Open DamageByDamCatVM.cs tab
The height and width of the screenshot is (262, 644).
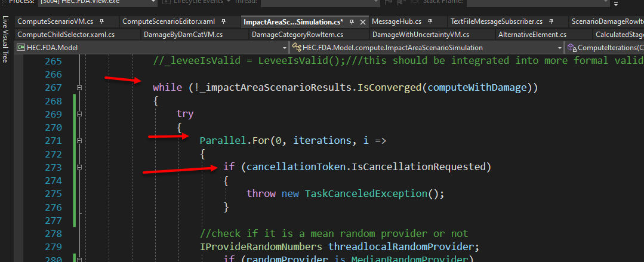tap(183, 35)
